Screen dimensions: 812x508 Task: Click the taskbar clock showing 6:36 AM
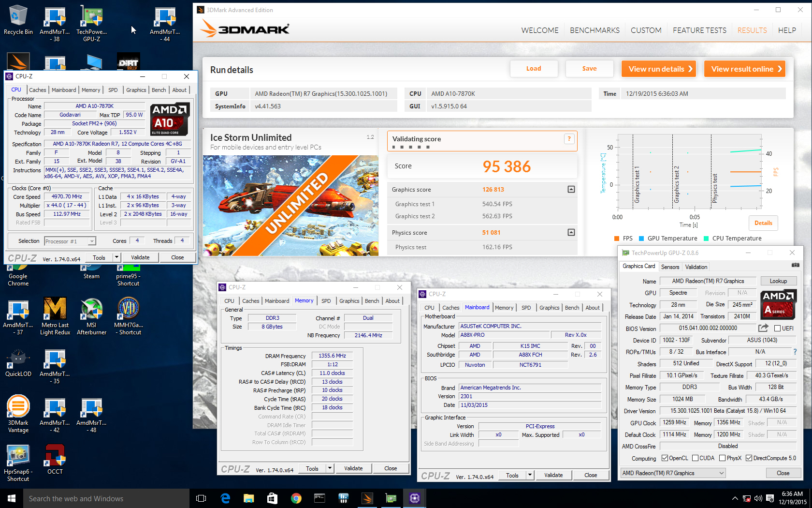click(792, 498)
